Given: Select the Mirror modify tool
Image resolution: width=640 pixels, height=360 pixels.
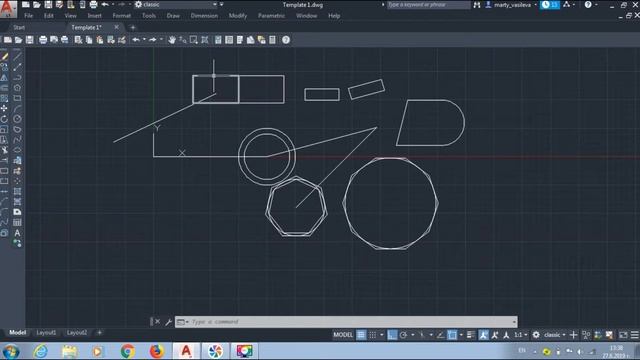Looking at the screenshot, I should 4,78.
